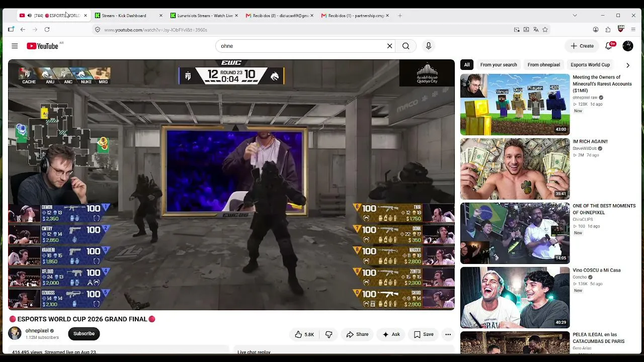This screenshot has height=362, width=644.
Task: Subscribe to ohnepixel channel
Action: click(84, 334)
